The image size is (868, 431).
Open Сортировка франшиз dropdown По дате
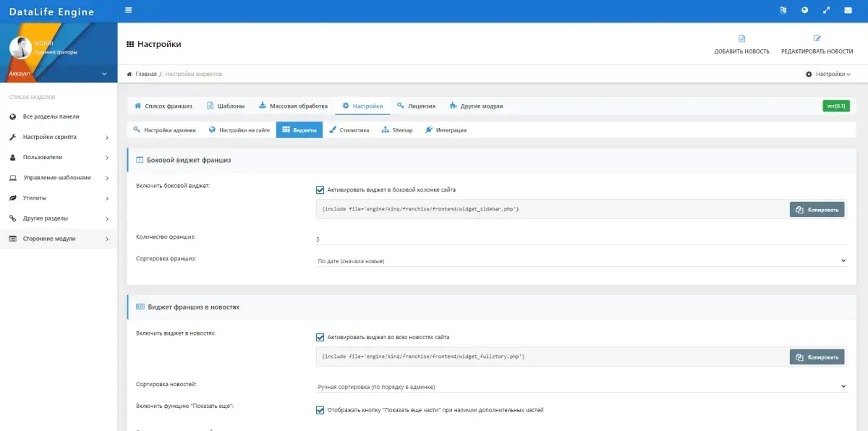point(582,260)
